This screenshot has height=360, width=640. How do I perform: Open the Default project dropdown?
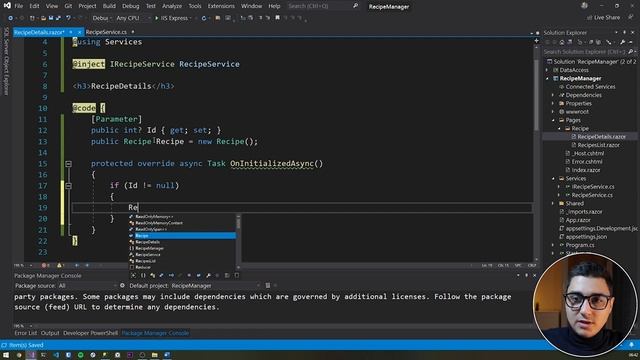point(215,286)
